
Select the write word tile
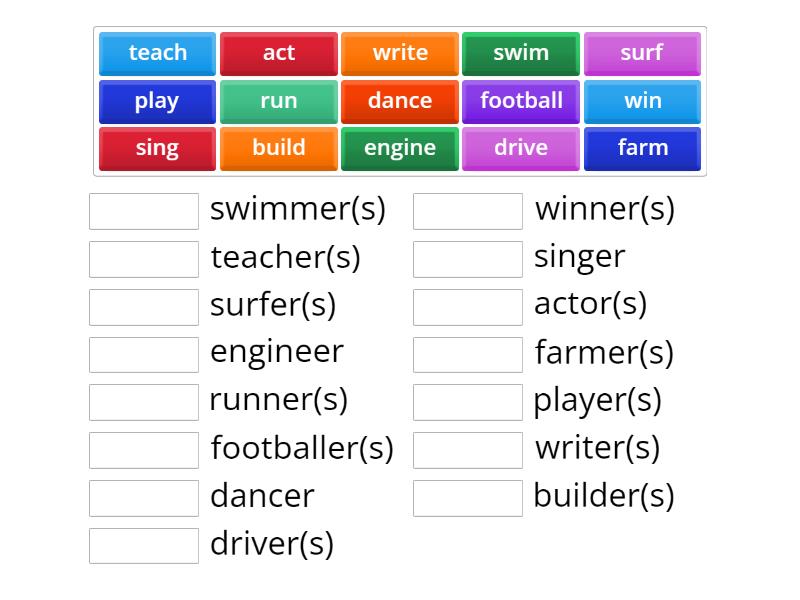tap(400, 53)
